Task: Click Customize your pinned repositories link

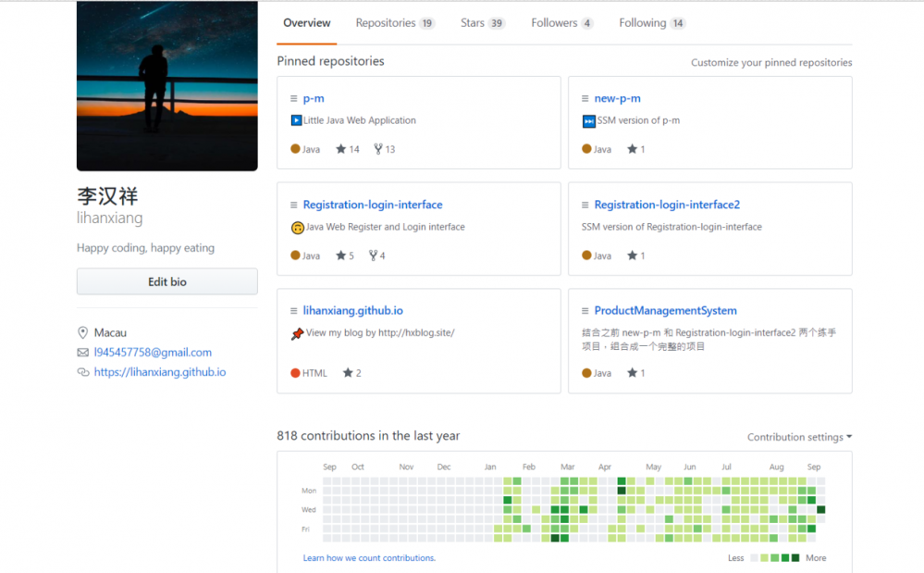Action: tap(771, 63)
